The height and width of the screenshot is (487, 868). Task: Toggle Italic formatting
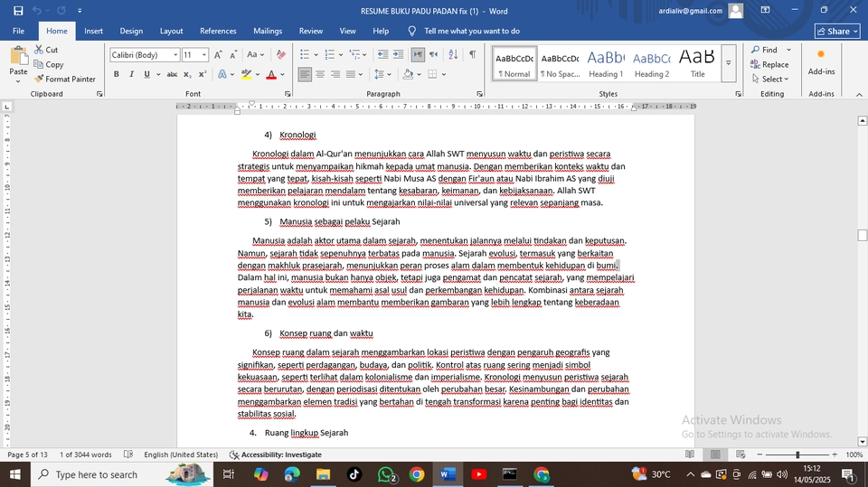click(131, 74)
